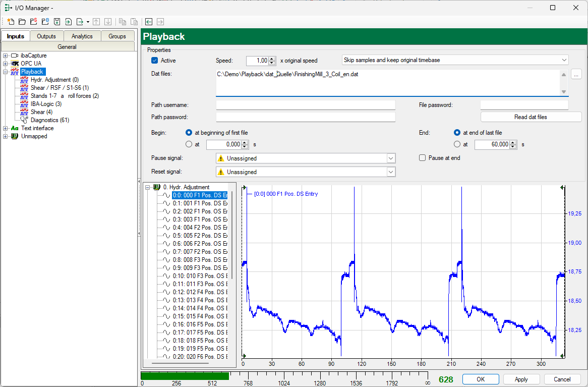This screenshot has width=588, height=387.
Task: Click the move down arrow toolbar icon
Action: click(x=108, y=22)
